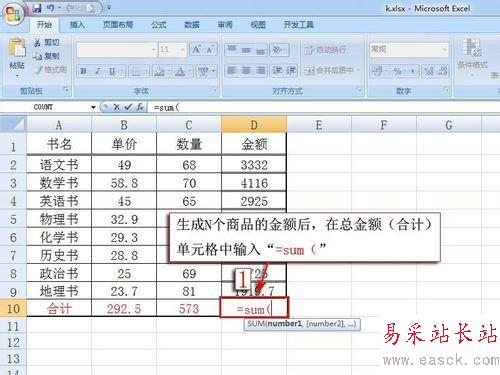Screen dimensions: 500x375
Task: Copy selection with 复制 button
Action: tap(46, 56)
